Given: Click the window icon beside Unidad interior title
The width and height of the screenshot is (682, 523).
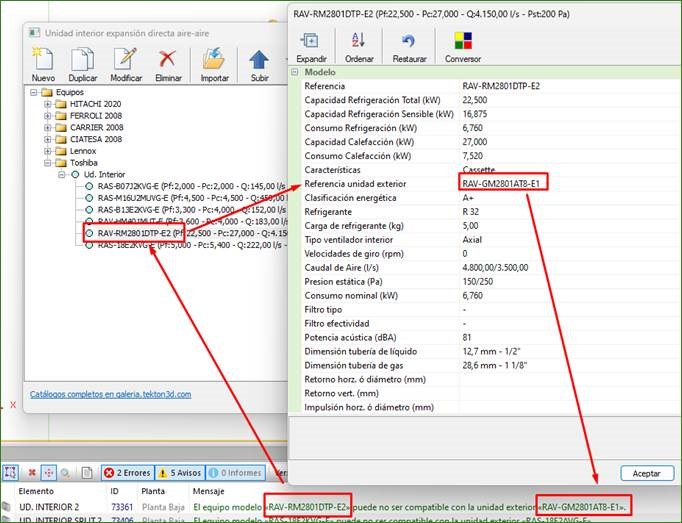Looking at the screenshot, I should [x=34, y=33].
